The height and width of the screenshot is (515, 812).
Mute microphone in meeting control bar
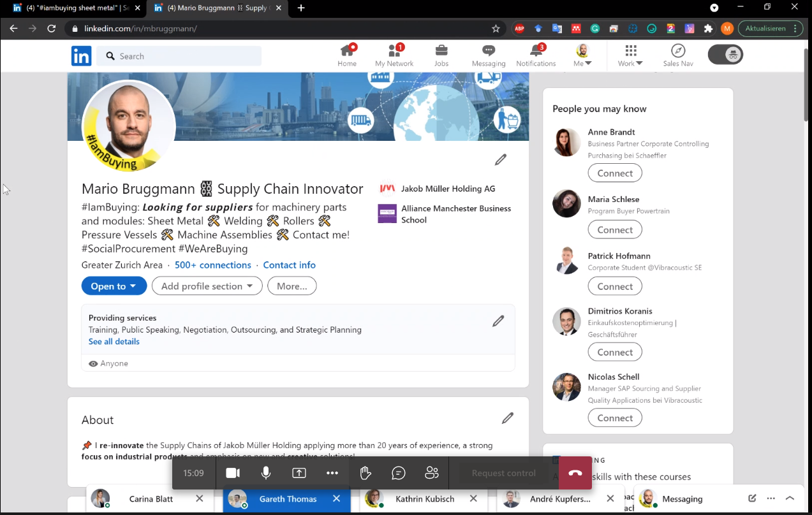(x=266, y=473)
